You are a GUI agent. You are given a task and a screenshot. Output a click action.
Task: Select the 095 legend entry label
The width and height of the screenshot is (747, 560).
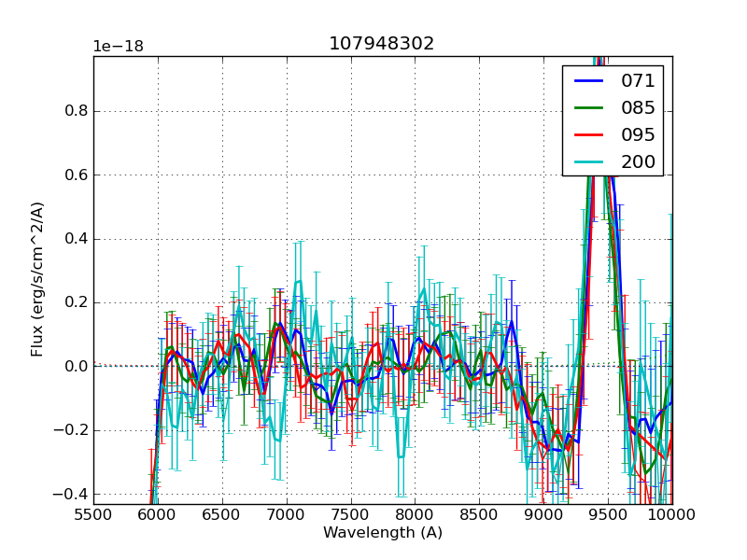[x=638, y=135]
